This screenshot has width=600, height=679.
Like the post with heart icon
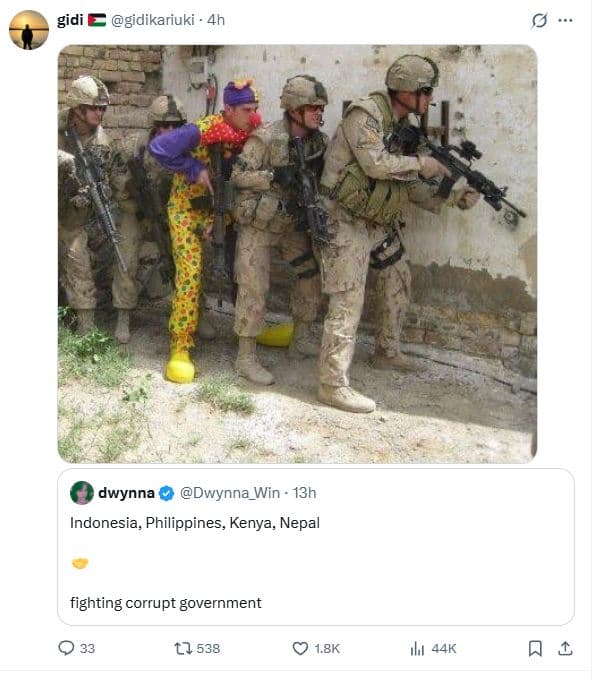coord(300,648)
